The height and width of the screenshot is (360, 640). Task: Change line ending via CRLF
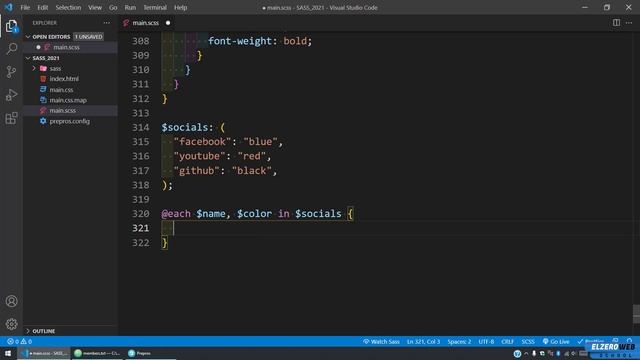pos(508,342)
